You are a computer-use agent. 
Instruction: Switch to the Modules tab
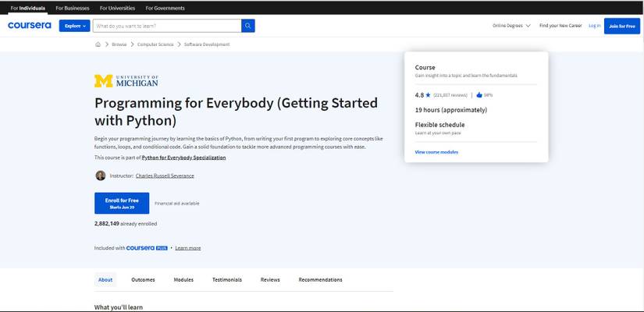click(183, 279)
